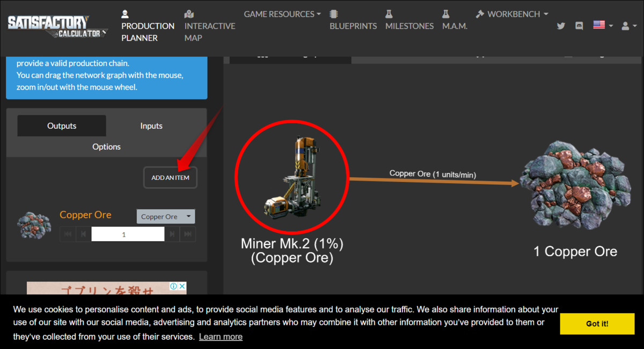The height and width of the screenshot is (349, 644).
Task: Click the Blueprints chip icon
Action: point(334,14)
